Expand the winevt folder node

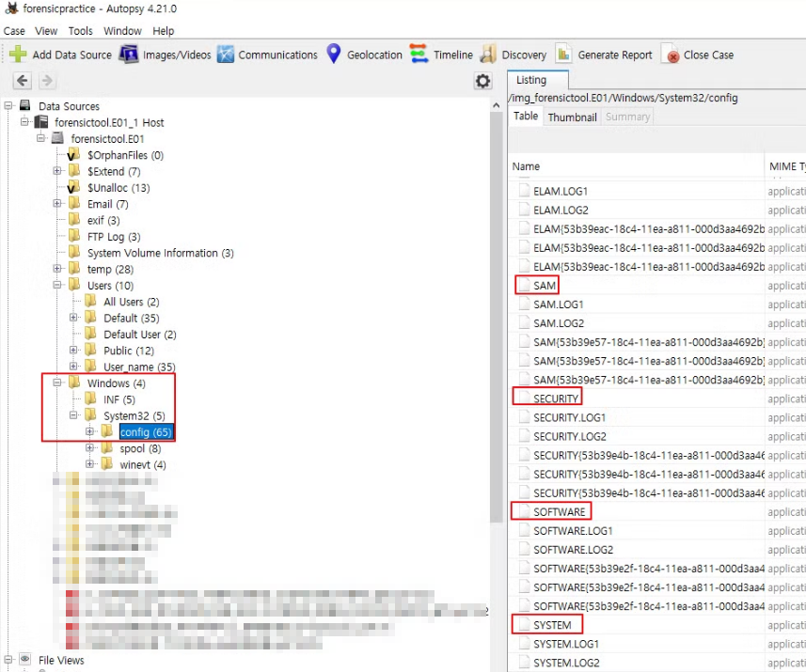(x=90, y=464)
